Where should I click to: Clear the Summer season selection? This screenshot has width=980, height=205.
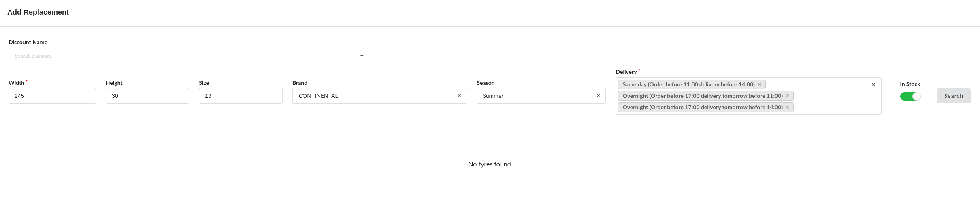point(598,96)
